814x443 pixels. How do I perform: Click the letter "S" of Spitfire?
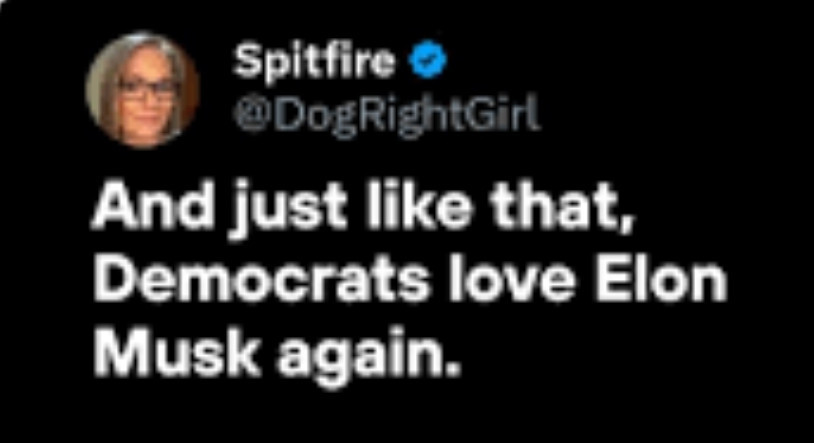point(246,60)
